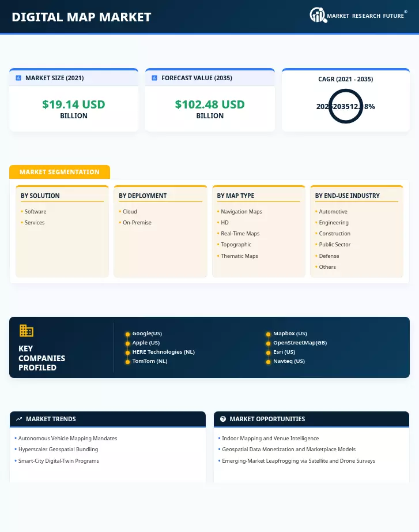The image size is (419, 532).
Task: Click Navteq (US) company name
Action: [x=289, y=361]
